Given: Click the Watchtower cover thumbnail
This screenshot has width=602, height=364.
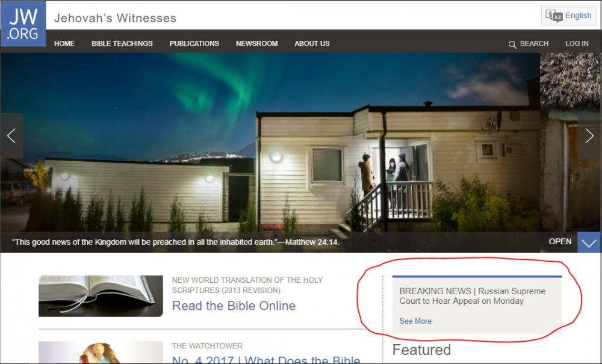Looking at the screenshot, I should [101, 353].
